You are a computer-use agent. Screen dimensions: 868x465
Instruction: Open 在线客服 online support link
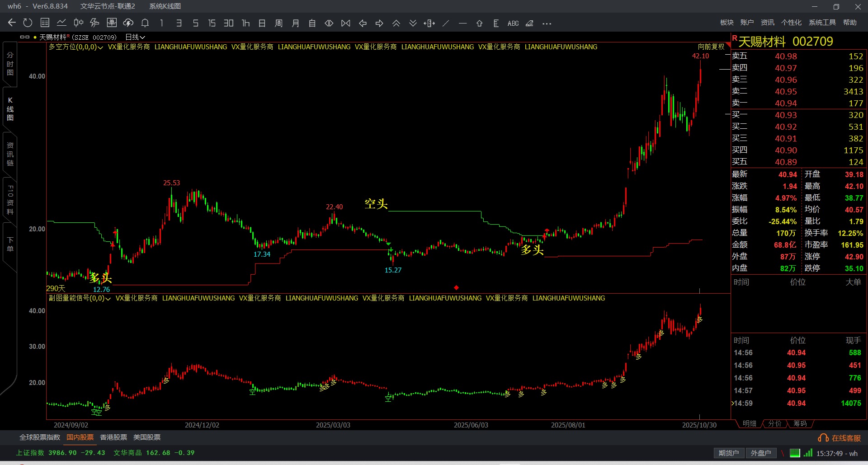(x=840, y=438)
